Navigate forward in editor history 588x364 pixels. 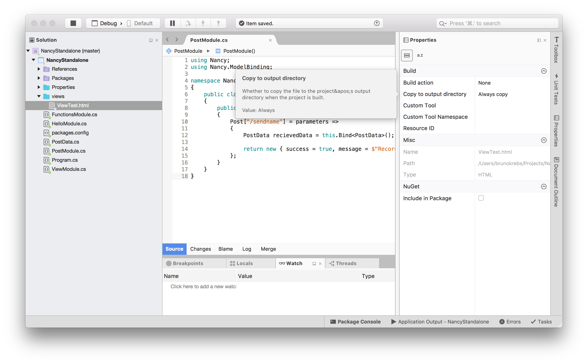point(177,40)
